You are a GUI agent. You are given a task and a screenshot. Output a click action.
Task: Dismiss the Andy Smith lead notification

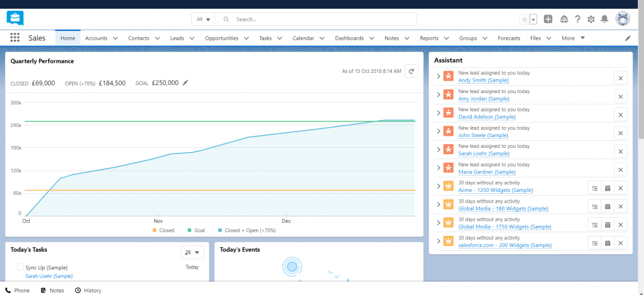[621, 77]
